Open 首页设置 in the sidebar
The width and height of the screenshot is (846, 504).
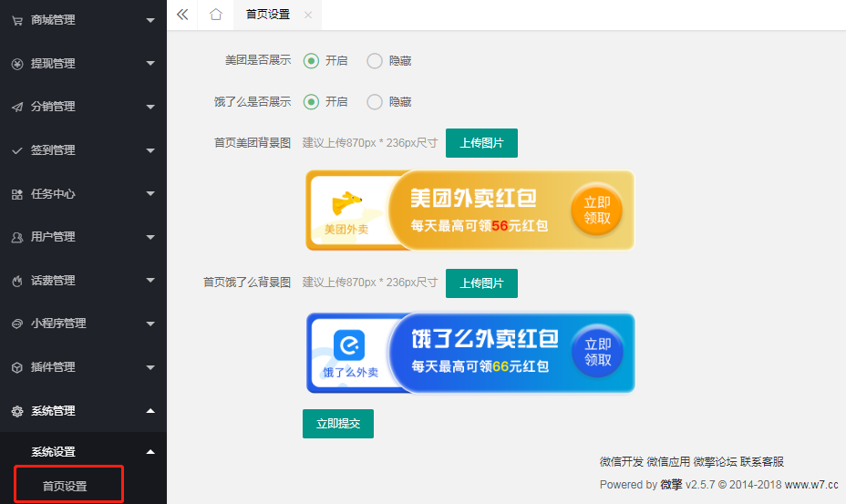pos(65,486)
